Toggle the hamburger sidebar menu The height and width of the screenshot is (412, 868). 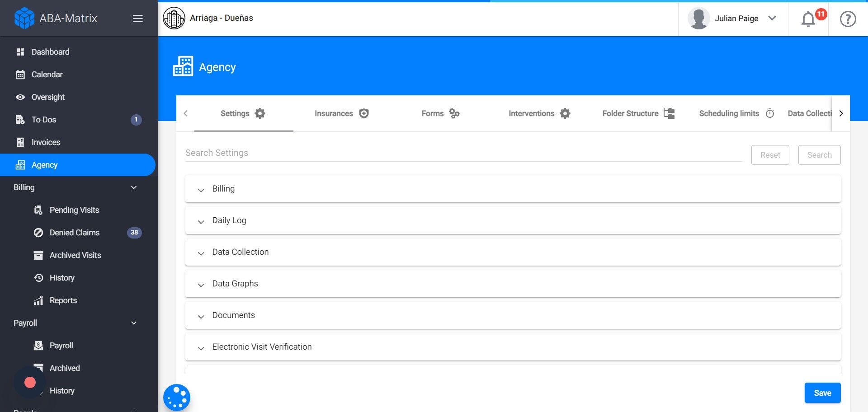point(138,19)
